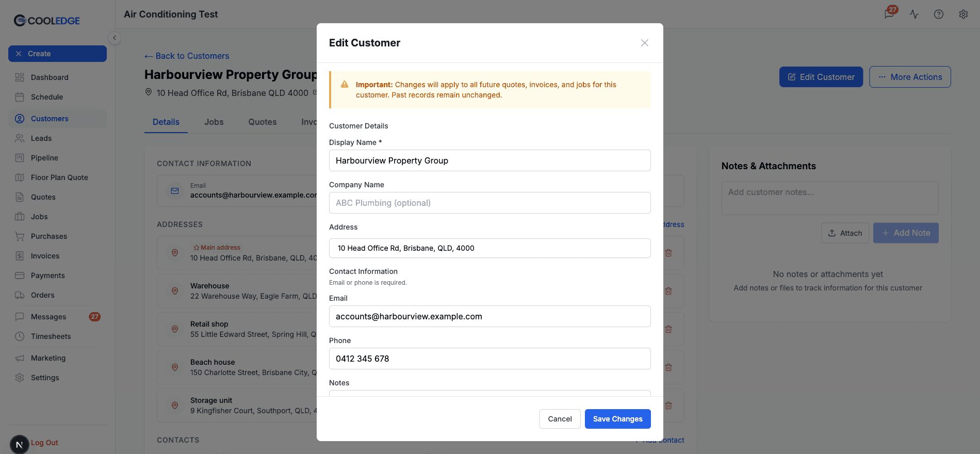The height and width of the screenshot is (454, 980).
Task: Delete the Retail shop address trash icon
Action: (x=668, y=329)
